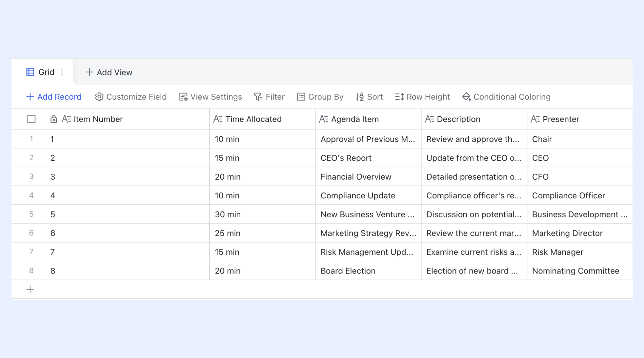This screenshot has width=644, height=358.
Task: Select the cell 'Approval of Previous M...'
Action: coord(369,139)
